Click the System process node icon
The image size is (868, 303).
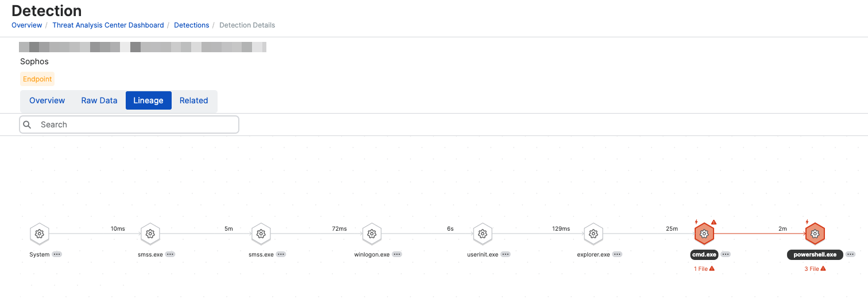(40, 234)
